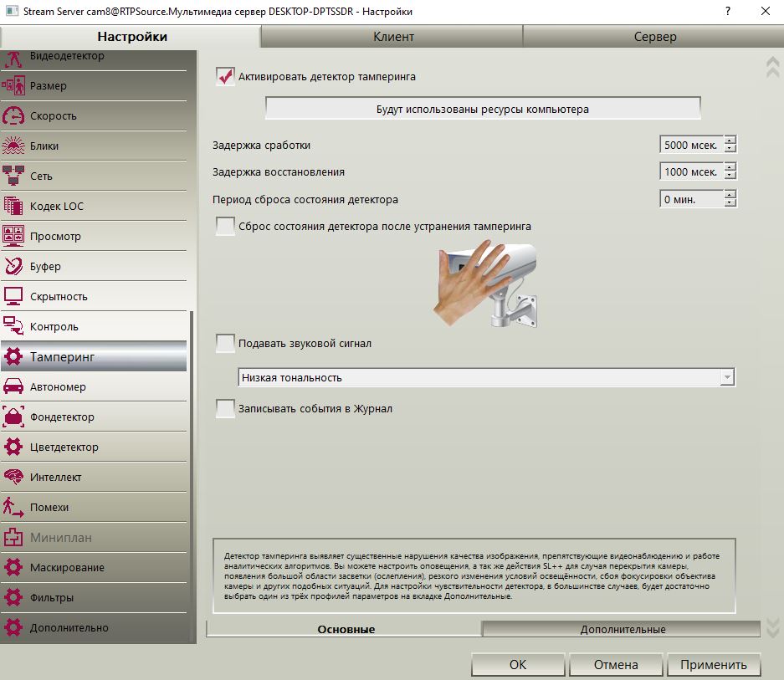Increase Задержка сработки value with up arrow
The width and height of the screenshot is (784, 680).
(x=730, y=140)
